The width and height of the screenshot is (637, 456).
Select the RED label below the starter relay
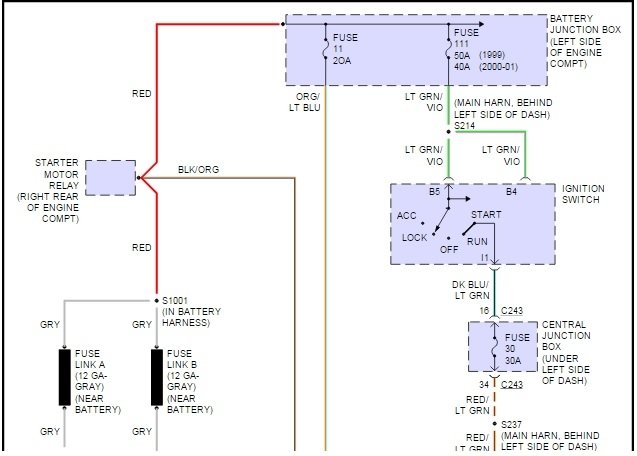point(141,248)
